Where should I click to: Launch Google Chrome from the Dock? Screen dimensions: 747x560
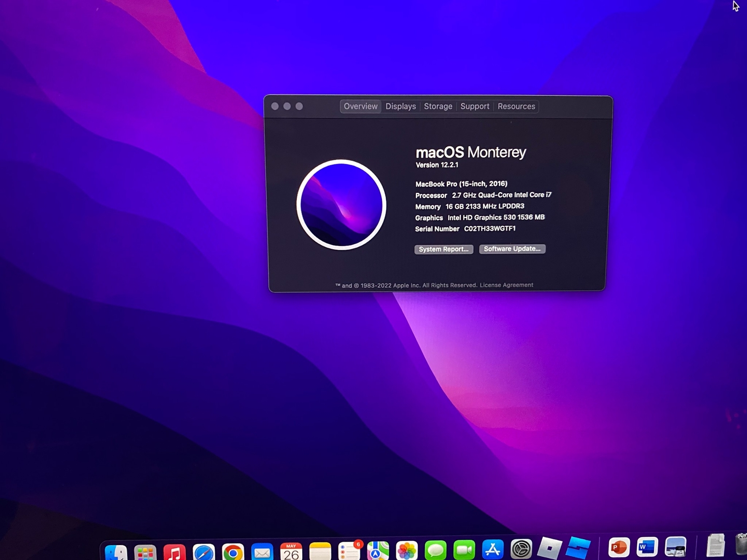tap(233, 552)
